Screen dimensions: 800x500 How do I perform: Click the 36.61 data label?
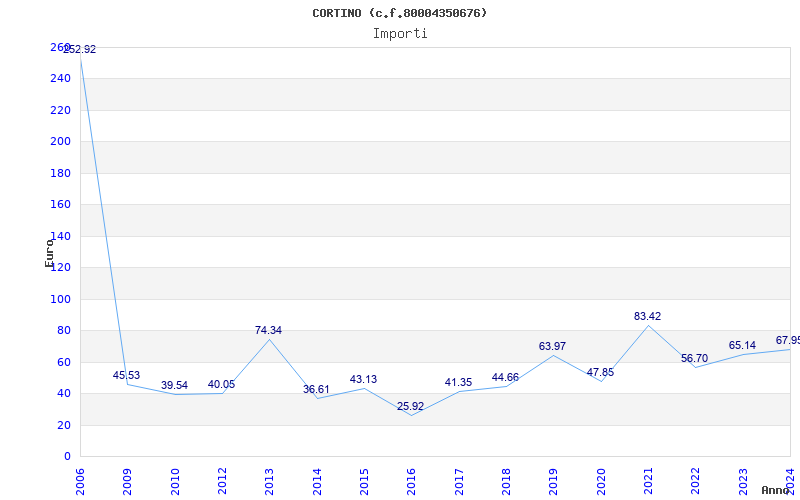[316, 390]
